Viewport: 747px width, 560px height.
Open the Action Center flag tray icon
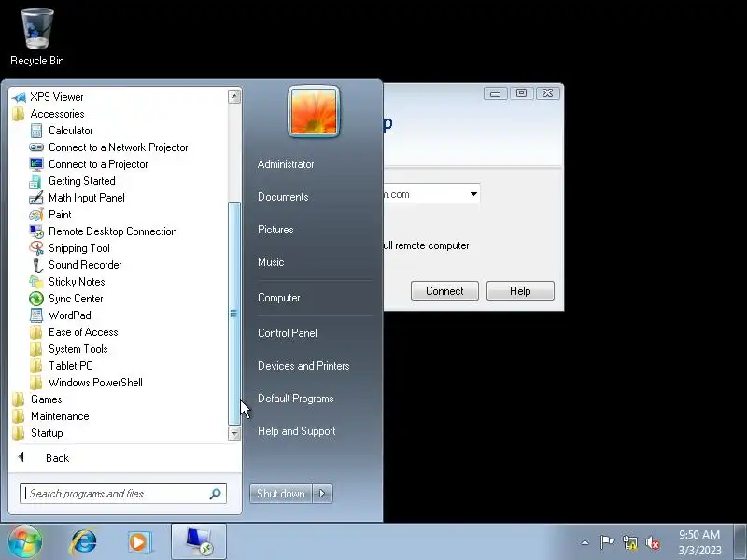(607, 542)
